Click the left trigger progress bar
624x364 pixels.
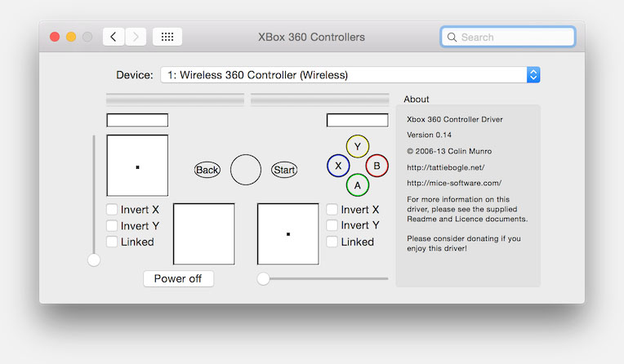[x=175, y=100]
